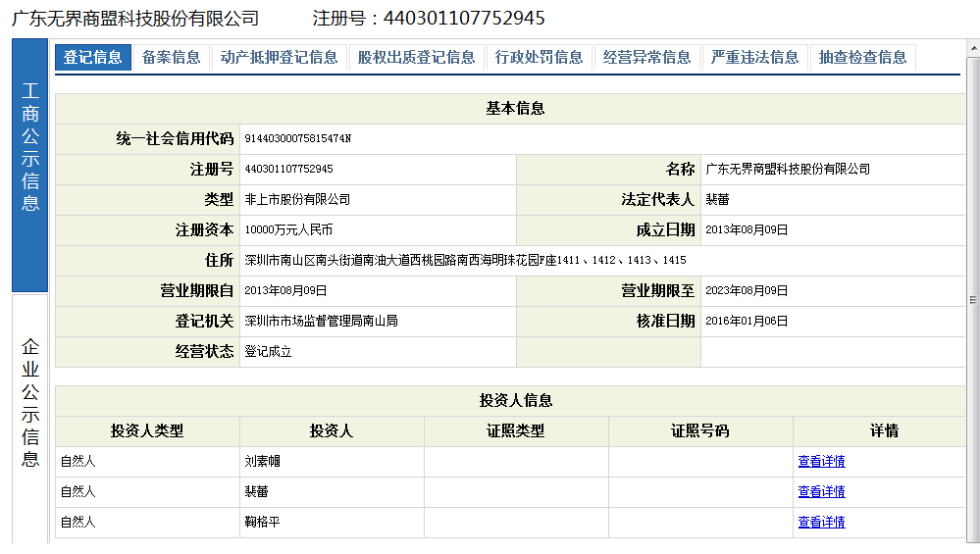Open 查看详情 link in first investor row
This screenshot has height=554, width=980.
[821, 462]
